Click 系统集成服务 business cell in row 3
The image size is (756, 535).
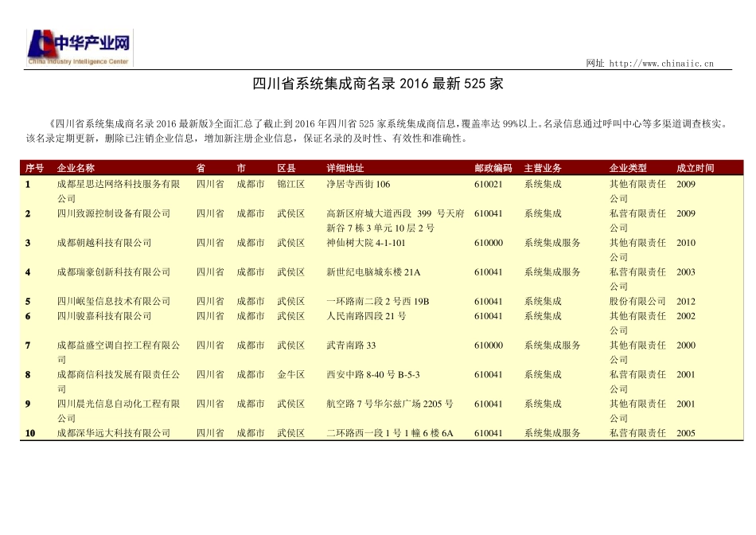(552, 243)
